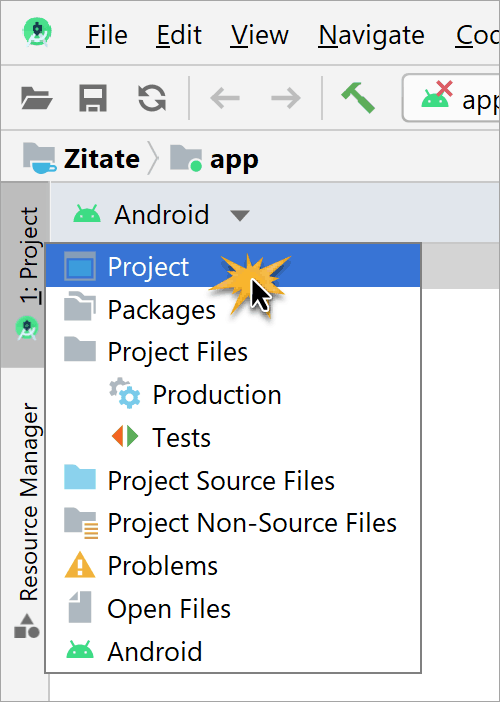Image resolution: width=500 pixels, height=702 pixels.
Task: Click the green hammer Build icon
Action: tap(358, 97)
